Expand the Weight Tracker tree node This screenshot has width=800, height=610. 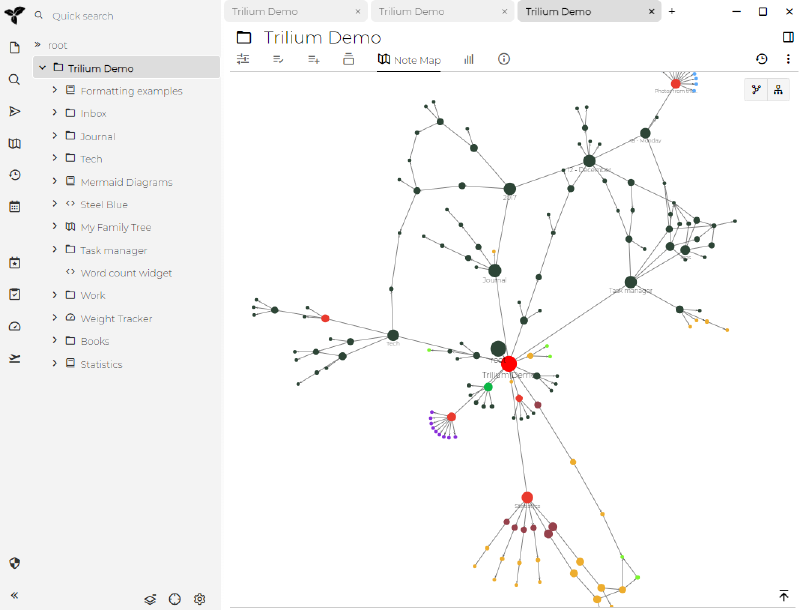55,317
